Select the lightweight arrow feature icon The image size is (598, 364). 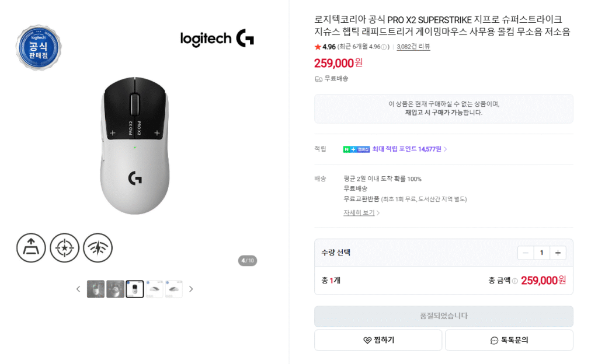[x=31, y=247]
